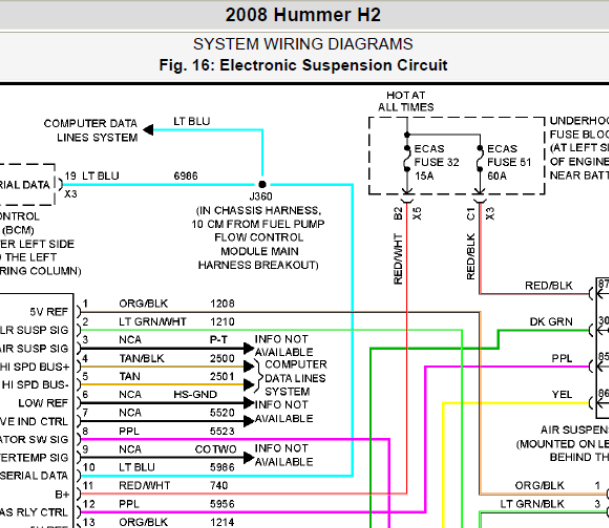Image resolution: width=609 pixels, height=528 pixels.
Task: Click '(IN CHASSIS HARNESS,' location note
Action: 259,211
